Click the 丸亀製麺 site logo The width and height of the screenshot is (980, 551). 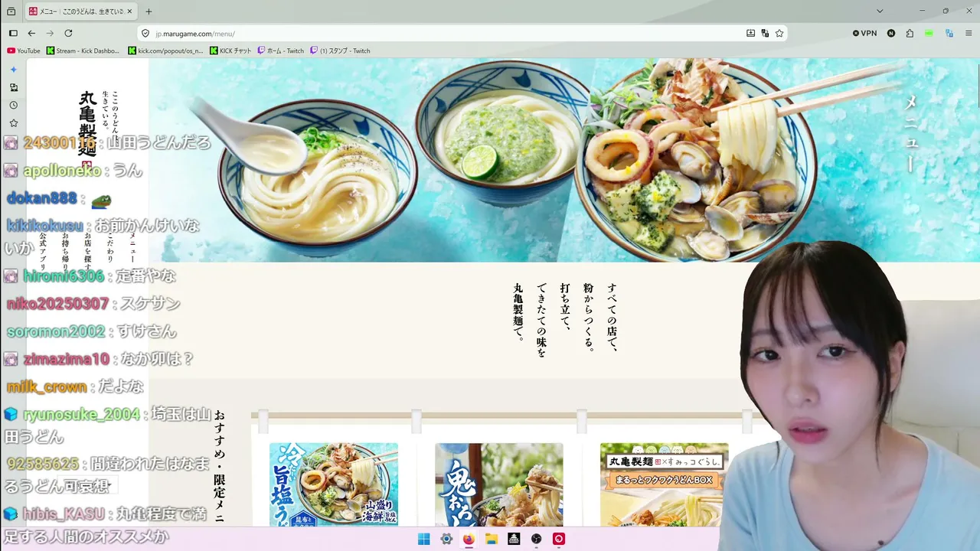tap(87, 130)
